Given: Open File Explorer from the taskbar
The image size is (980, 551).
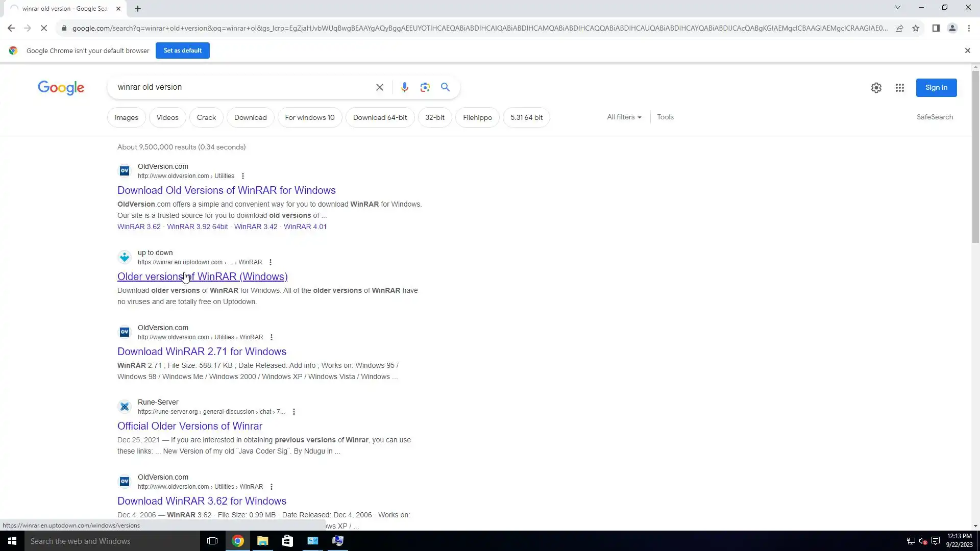Looking at the screenshot, I should [x=262, y=541].
